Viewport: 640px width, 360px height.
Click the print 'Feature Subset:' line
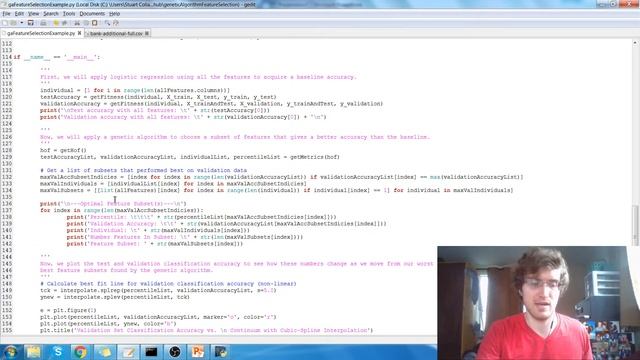(x=155, y=244)
